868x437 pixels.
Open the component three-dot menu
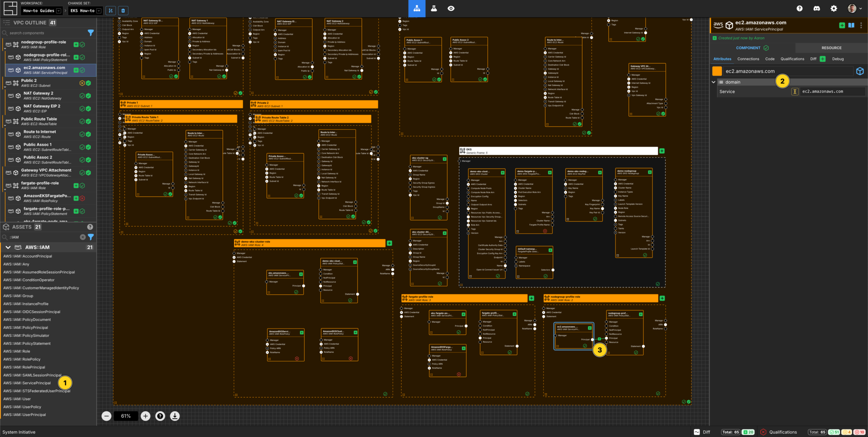coord(861,26)
